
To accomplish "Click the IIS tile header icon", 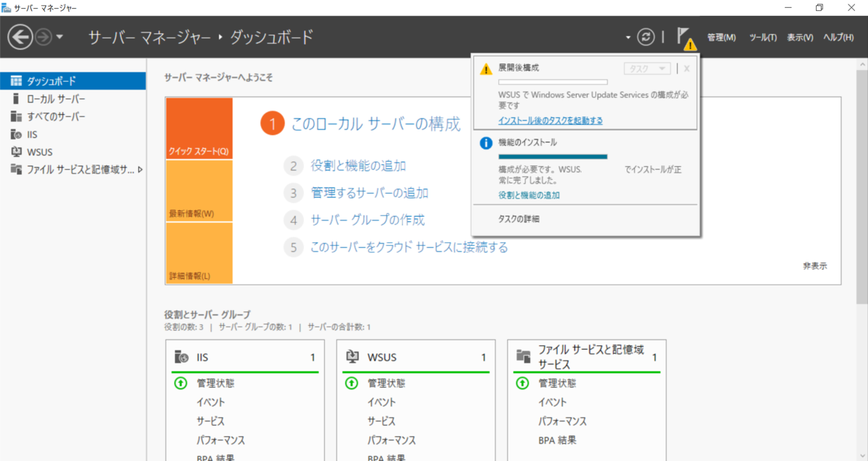I will coord(182,357).
